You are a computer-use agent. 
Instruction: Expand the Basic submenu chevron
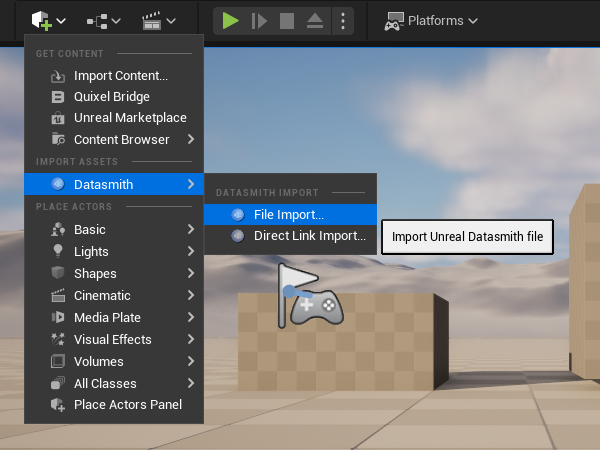[191, 229]
